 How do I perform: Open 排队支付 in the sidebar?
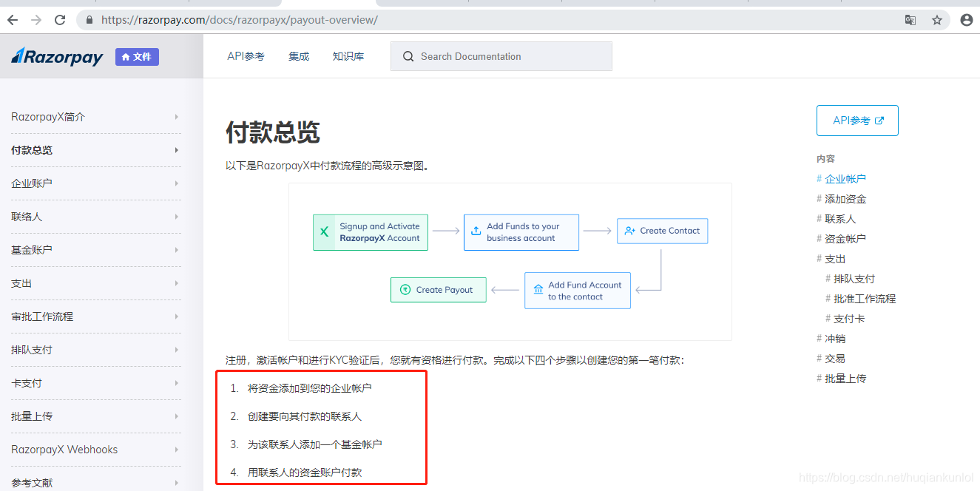32,350
